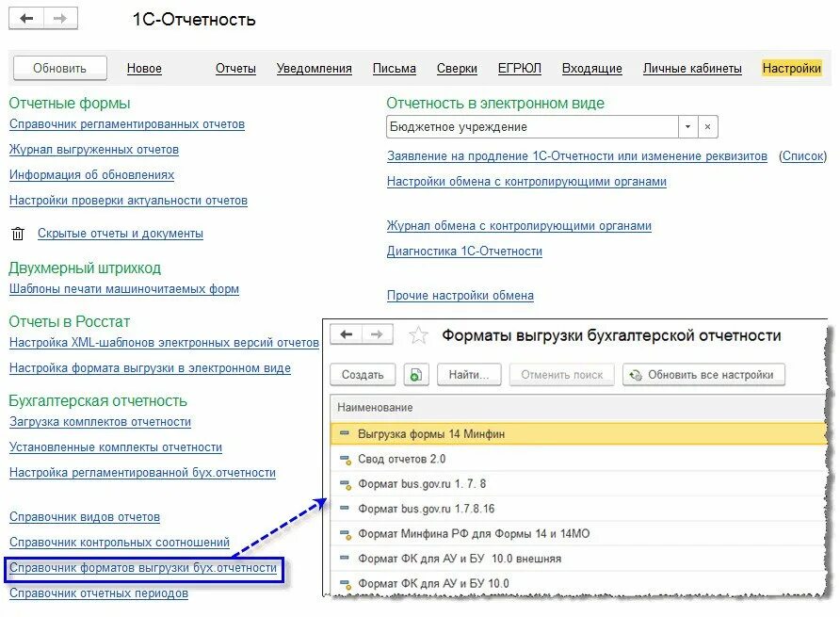Open Шаблоны печати машиночитаемых форм
Image resolution: width=840 pixels, height=617 pixels.
(x=123, y=289)
